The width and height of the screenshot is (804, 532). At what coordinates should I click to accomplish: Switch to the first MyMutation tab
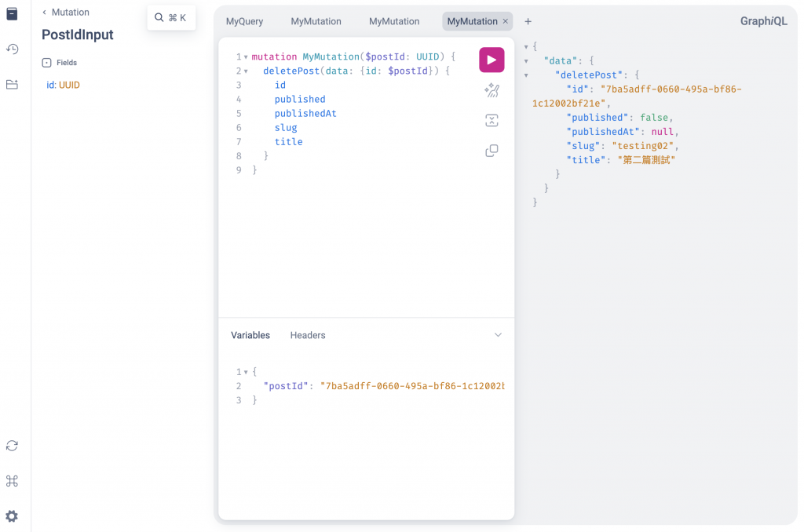click(316, 21)
